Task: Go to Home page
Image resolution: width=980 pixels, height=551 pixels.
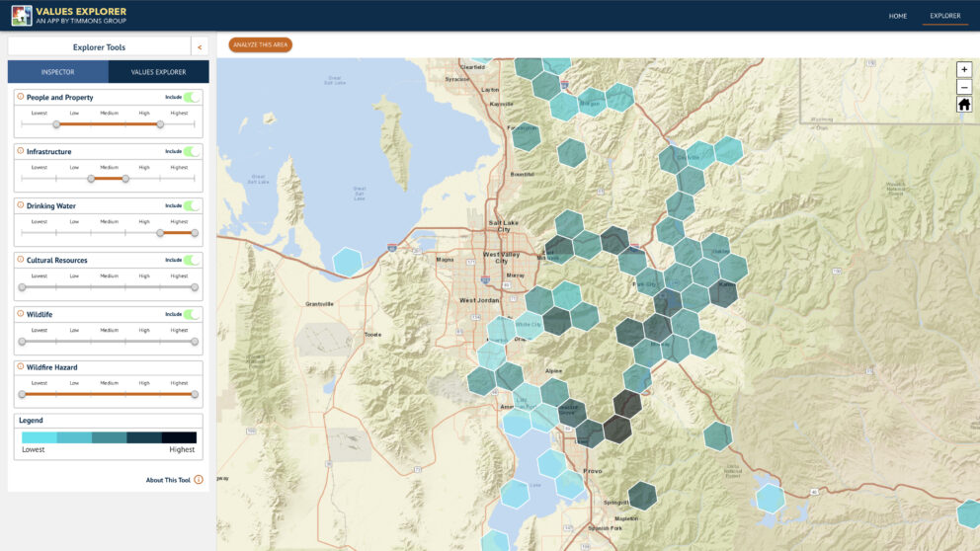Action: pos(897,16)
